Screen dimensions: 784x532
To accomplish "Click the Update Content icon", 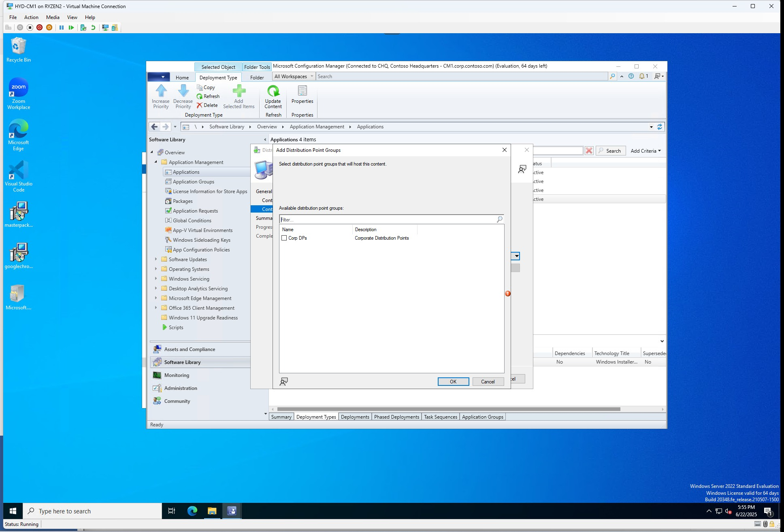I will [273, 91].
